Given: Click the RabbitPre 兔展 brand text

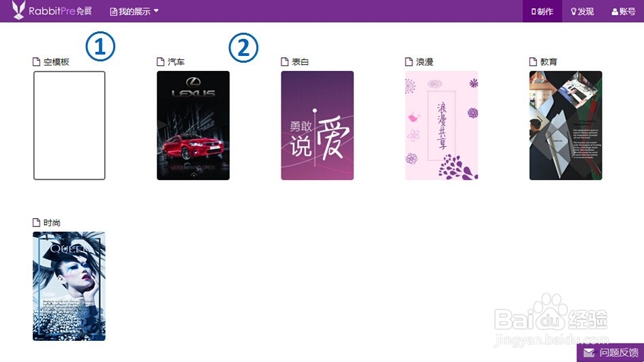Looking at the screenshot, I should [61, 11].
